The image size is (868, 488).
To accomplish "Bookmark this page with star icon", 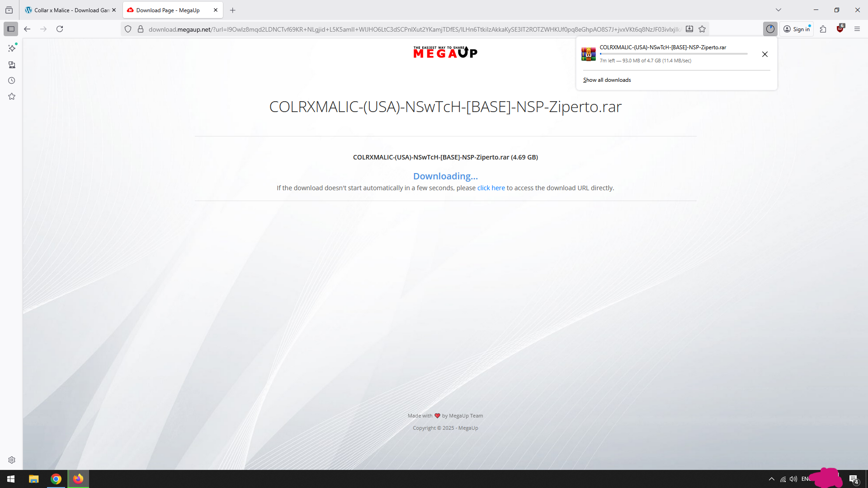I will point(702,29).
